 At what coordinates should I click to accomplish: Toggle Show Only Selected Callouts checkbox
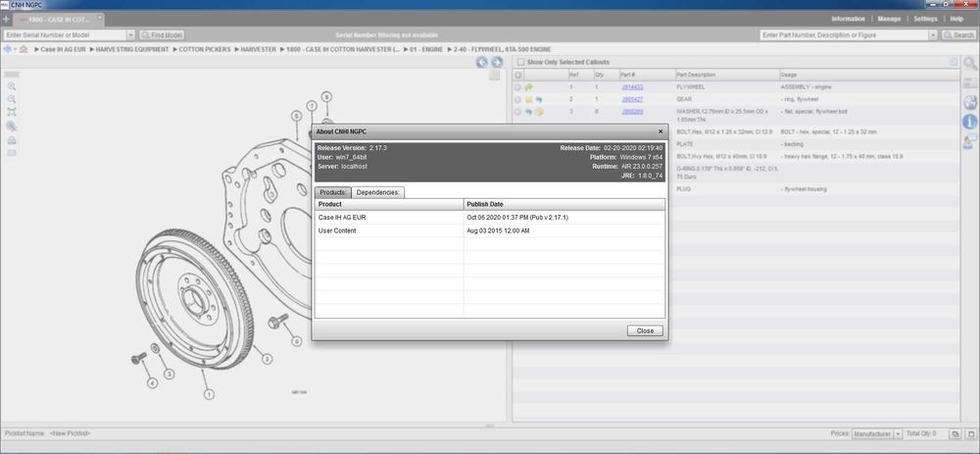520,63
